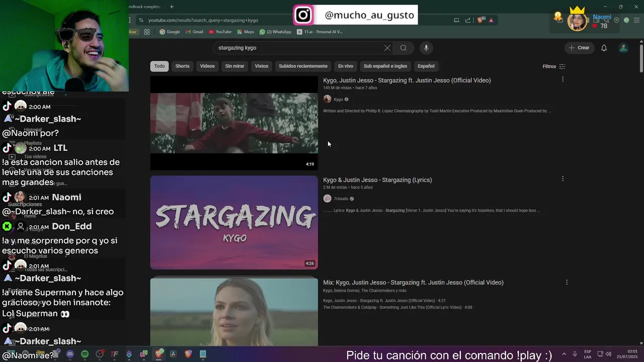Select the En vivo filter chip

pyautogui.click(x=345, y=66)
